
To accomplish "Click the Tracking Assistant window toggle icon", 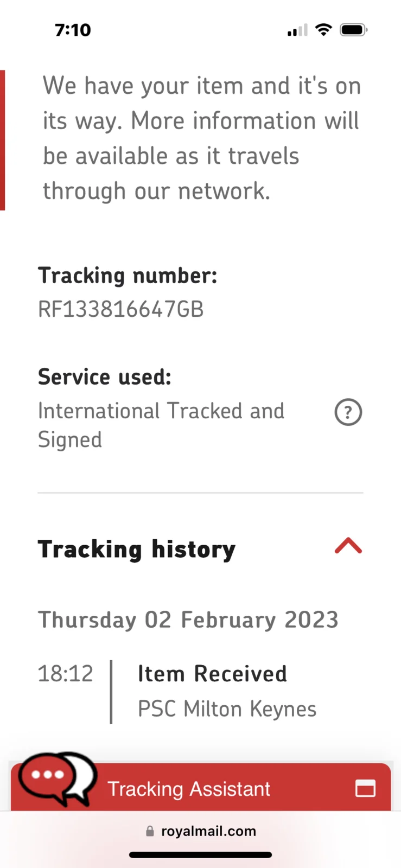I will (x=365, y=788).
